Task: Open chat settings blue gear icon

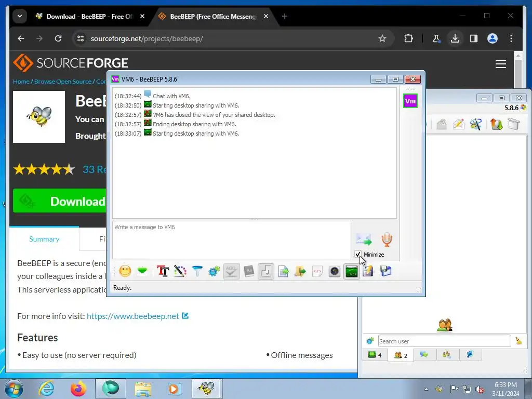Action: tap(214, 271)
